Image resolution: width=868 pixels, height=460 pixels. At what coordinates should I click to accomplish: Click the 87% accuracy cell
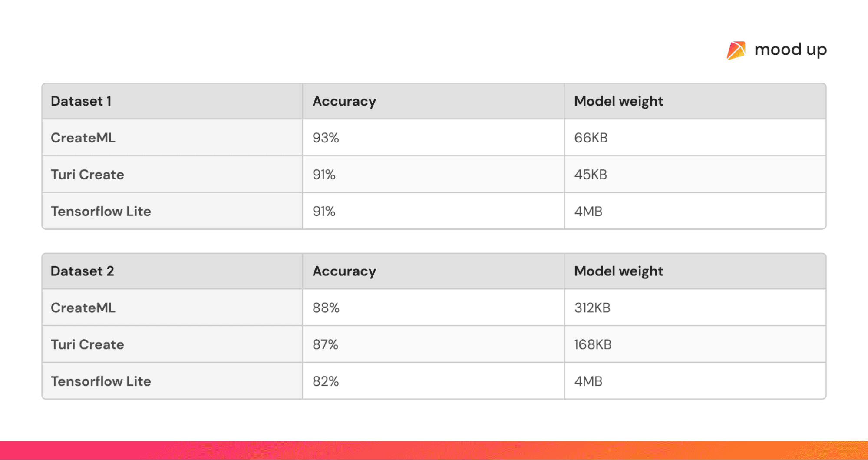(325, 344)
